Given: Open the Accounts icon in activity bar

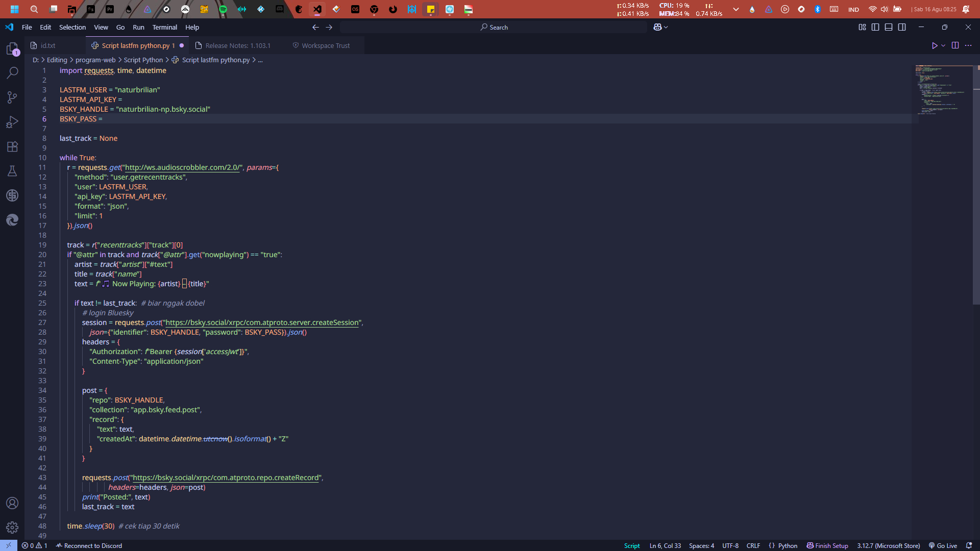Looking at the screenshot, I should pos(12,503).
